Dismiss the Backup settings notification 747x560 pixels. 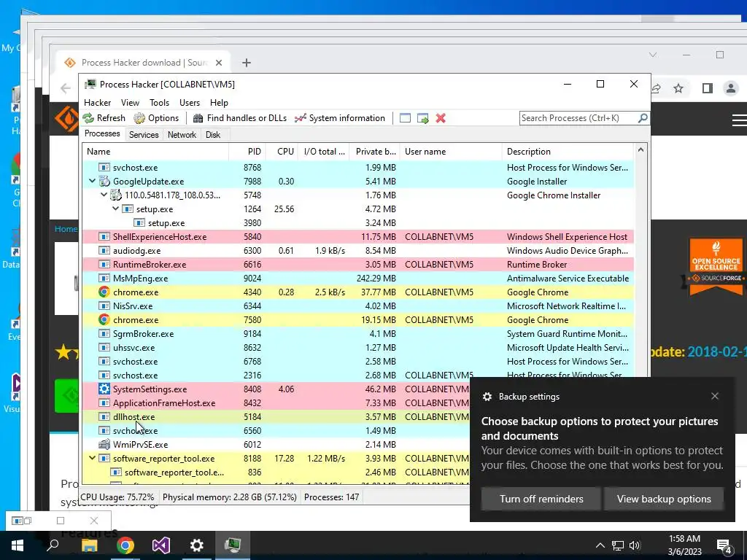(715, 396)
